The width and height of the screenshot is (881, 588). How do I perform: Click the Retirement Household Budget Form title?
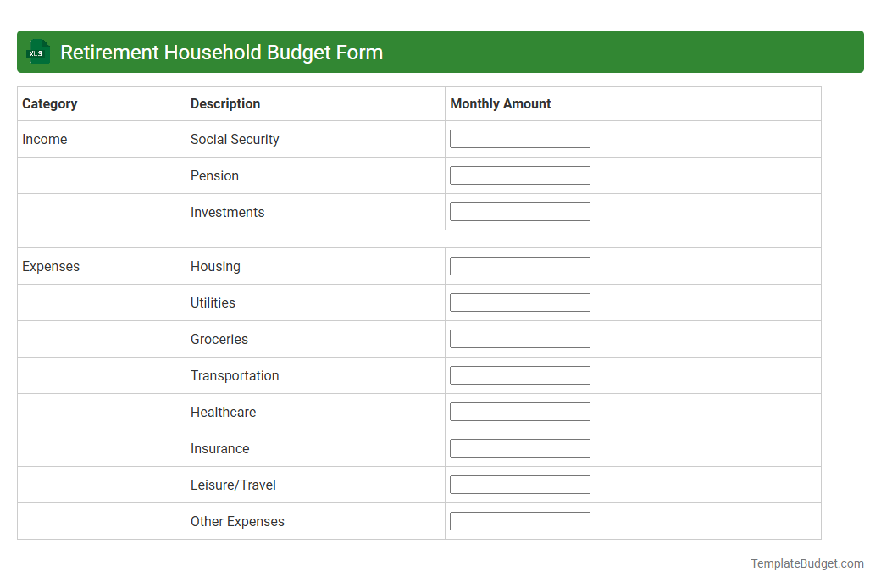(x=221, y=52)
